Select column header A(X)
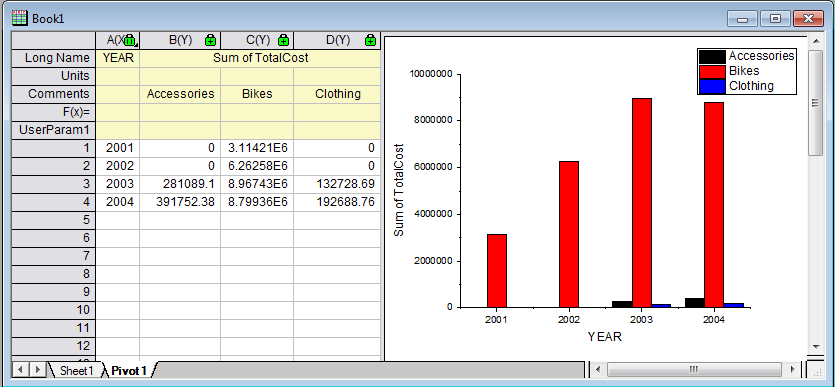 pyautogui.click(x=118, y=40)
